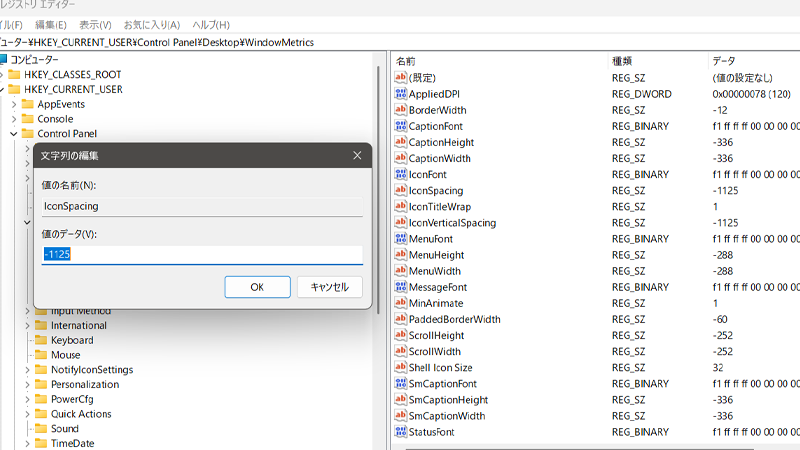
Task: Select the MenuWidth value name
Action: point(435,271)
